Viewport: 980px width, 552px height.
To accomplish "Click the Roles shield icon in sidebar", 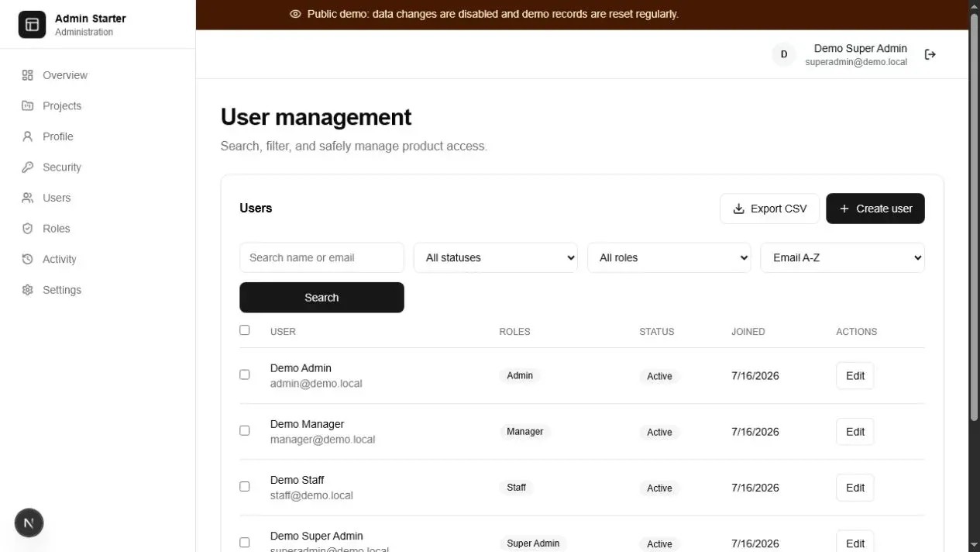I will pyautogui.click(x=28, y=229).
